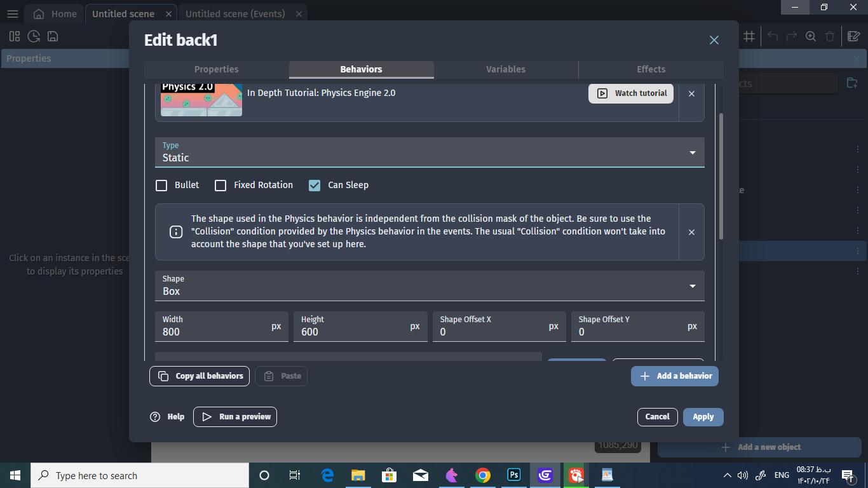Uncheck the Can Sleep checkbox
Screen dimensions: 868x488
315,186
